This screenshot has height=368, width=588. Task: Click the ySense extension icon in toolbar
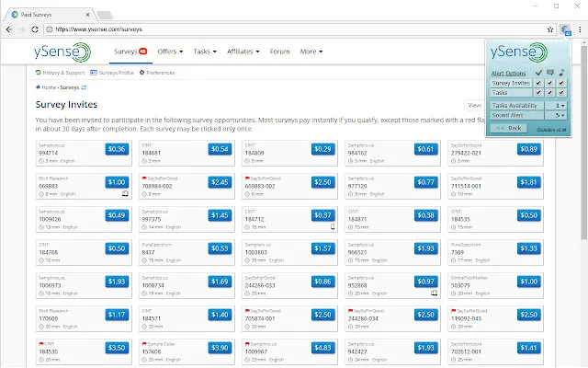tap(567, 29)
